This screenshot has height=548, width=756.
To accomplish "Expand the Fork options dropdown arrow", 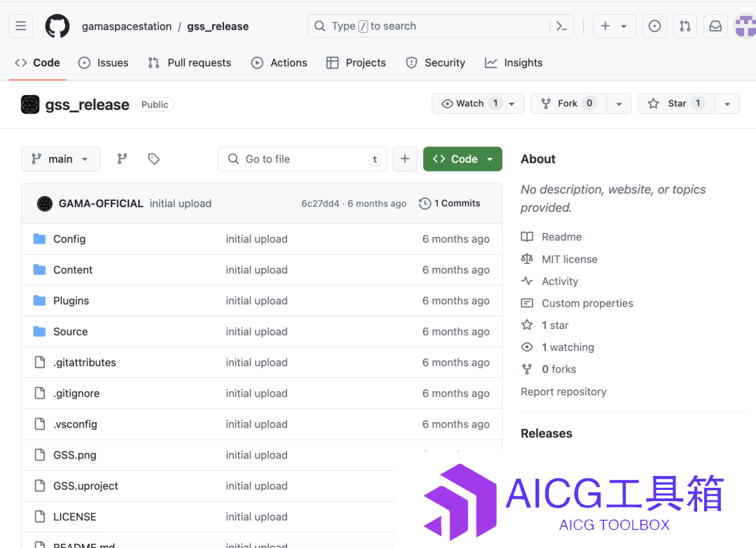I will tap(619, 104).
